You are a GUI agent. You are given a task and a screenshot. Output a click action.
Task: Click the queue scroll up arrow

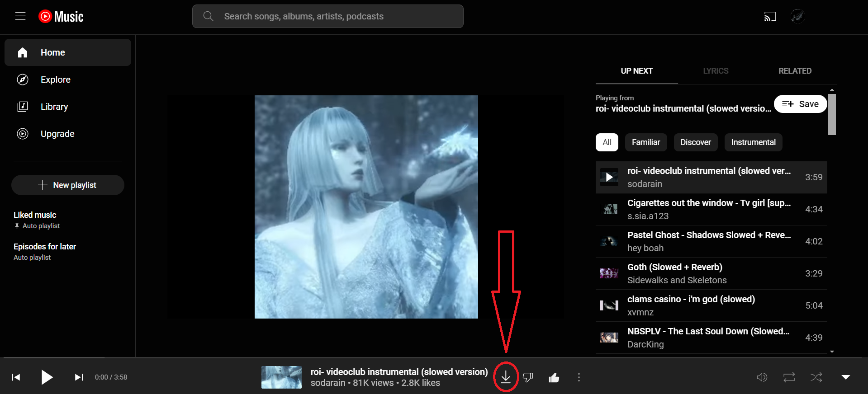[x=832, y=90]
